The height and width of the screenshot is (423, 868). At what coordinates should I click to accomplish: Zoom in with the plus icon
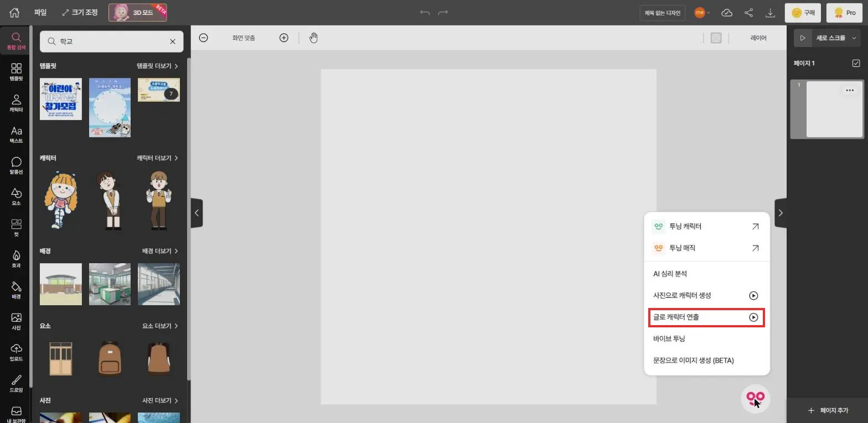283,38
